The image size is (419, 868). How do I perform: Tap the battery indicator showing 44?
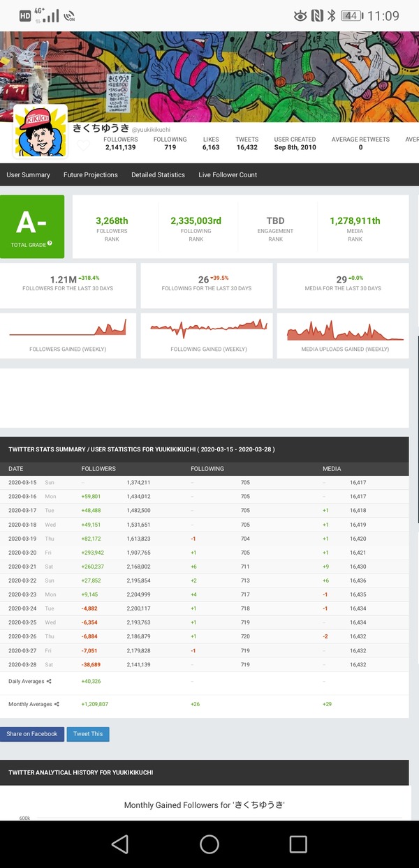[351, 15]
